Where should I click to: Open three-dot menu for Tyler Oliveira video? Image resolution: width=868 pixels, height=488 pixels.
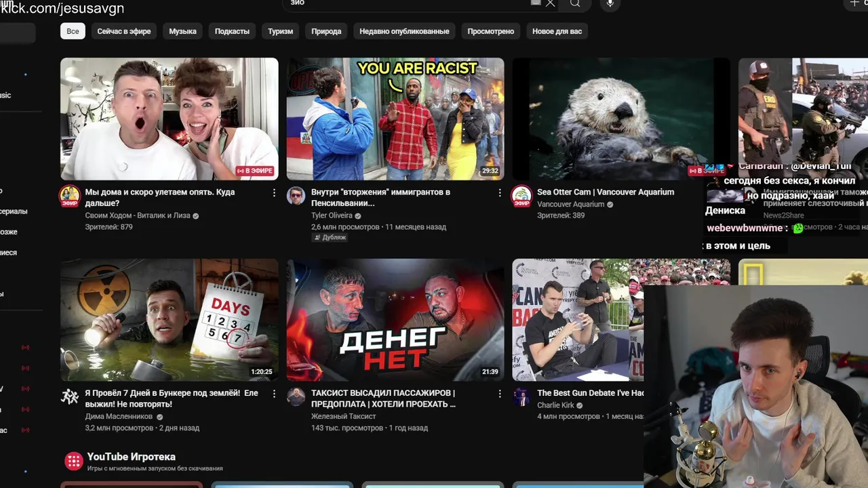(x=500, y=193)
